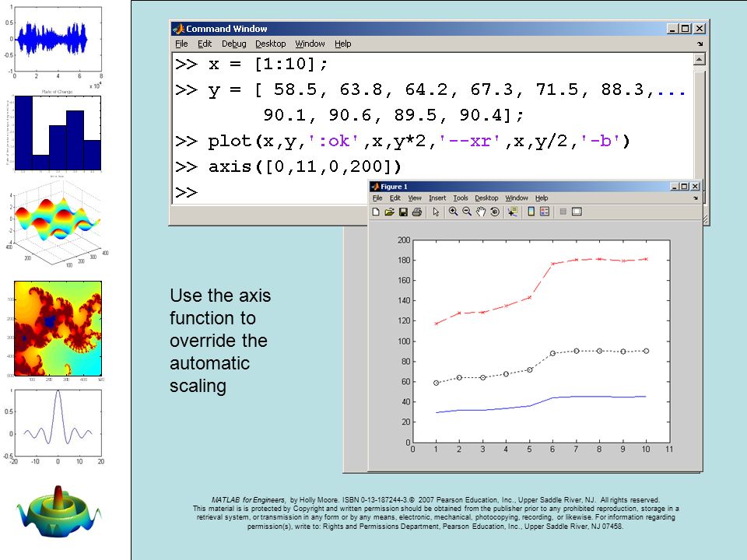Click the blue audio waveform thumbnail
The height and width of the screenshot is (560, 747).
[x=54, y=41]
